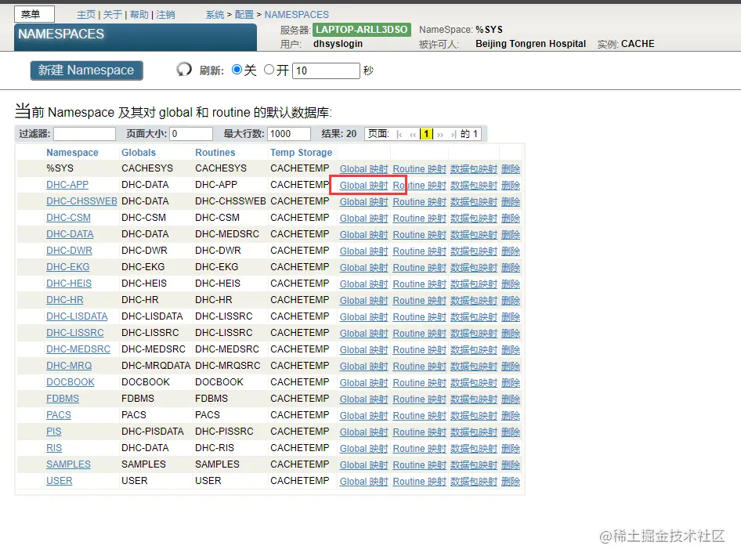Viewport: 741px width, 560px height.
Task: Open DHC-APP namespace link
Action: [67, 185]
